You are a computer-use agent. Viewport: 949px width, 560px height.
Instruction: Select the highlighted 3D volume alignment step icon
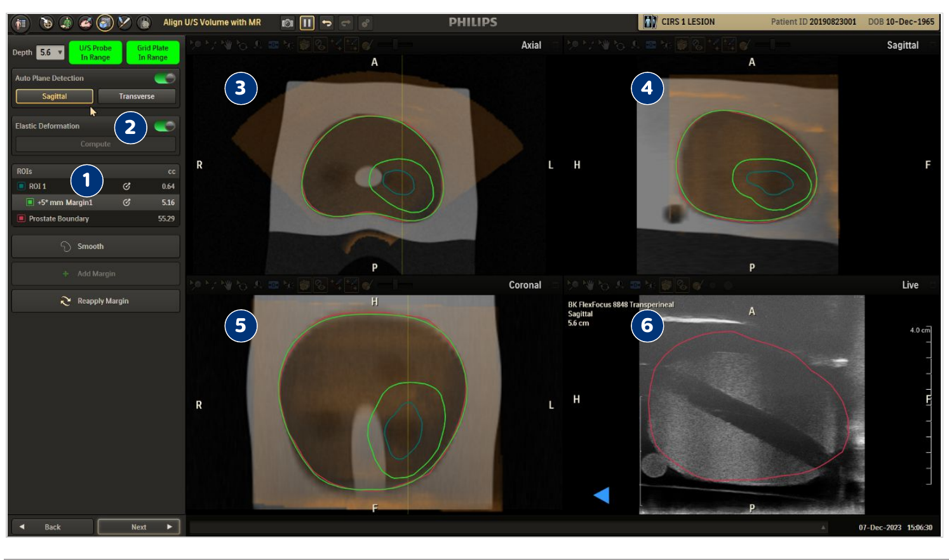tap(105, 23)
